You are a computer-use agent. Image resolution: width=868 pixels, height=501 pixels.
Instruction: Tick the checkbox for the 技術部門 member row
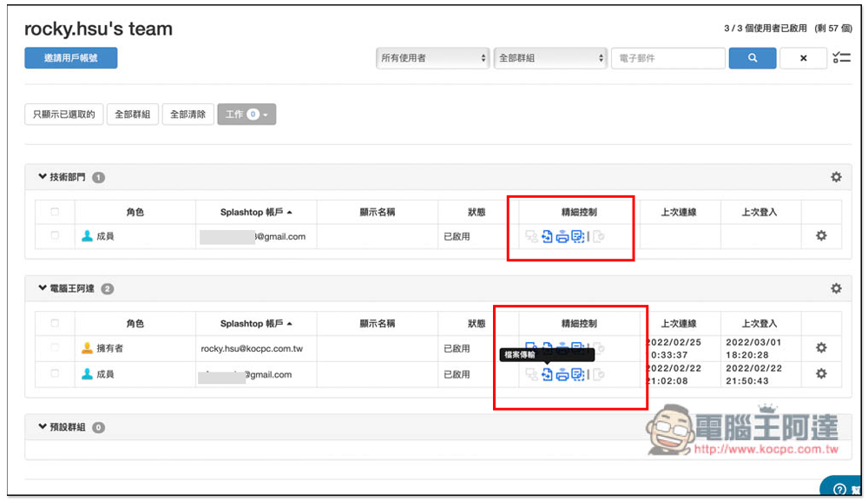[54, 235]
